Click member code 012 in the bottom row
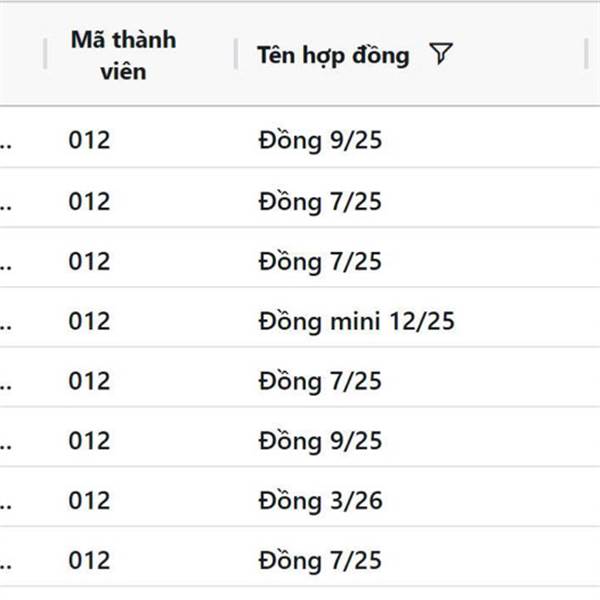 (90, 561)
